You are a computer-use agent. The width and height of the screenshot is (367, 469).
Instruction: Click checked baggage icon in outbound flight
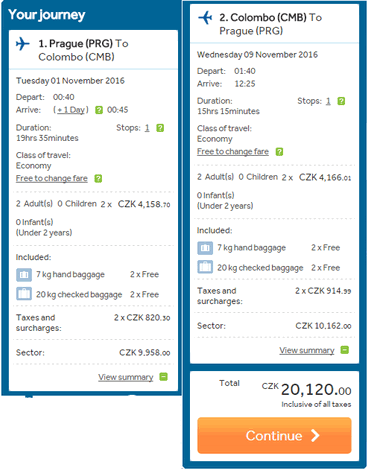24,294
